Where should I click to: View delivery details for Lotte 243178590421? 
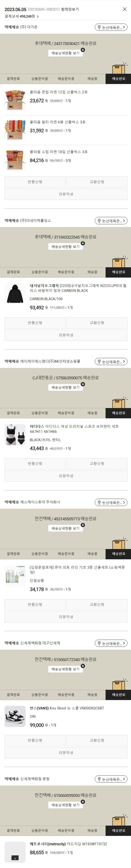coord(65,53)
